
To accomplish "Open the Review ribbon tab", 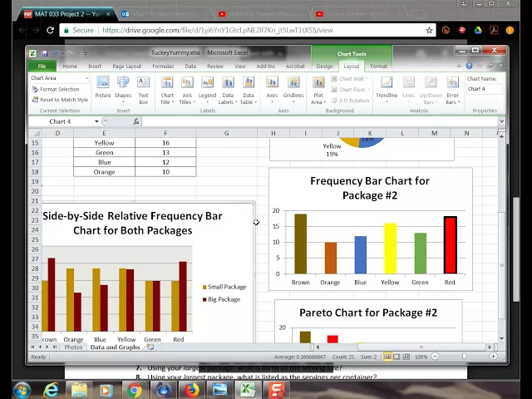I will [215, 66].
